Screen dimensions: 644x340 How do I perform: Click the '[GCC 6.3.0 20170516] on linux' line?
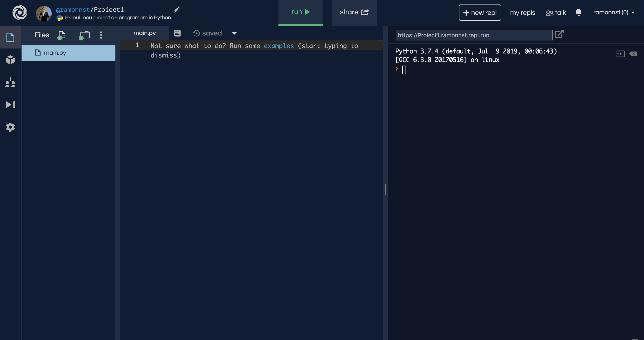point(447,60)
